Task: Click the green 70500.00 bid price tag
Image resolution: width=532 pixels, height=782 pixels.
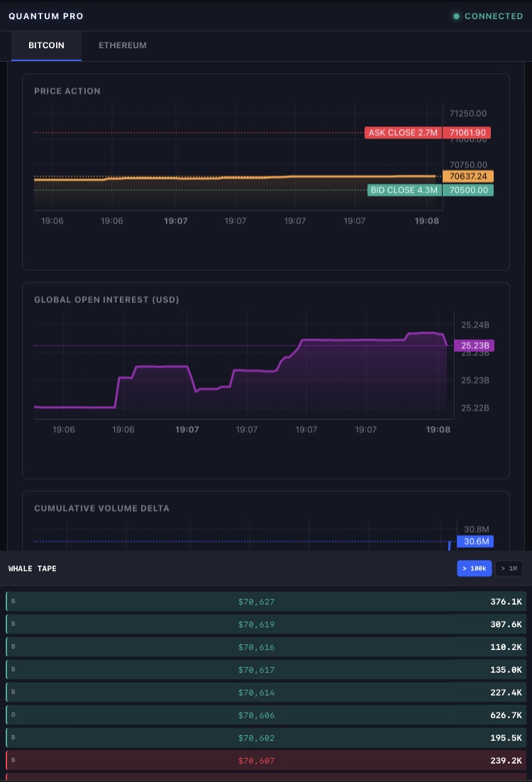Action: [x=467, y=190]
